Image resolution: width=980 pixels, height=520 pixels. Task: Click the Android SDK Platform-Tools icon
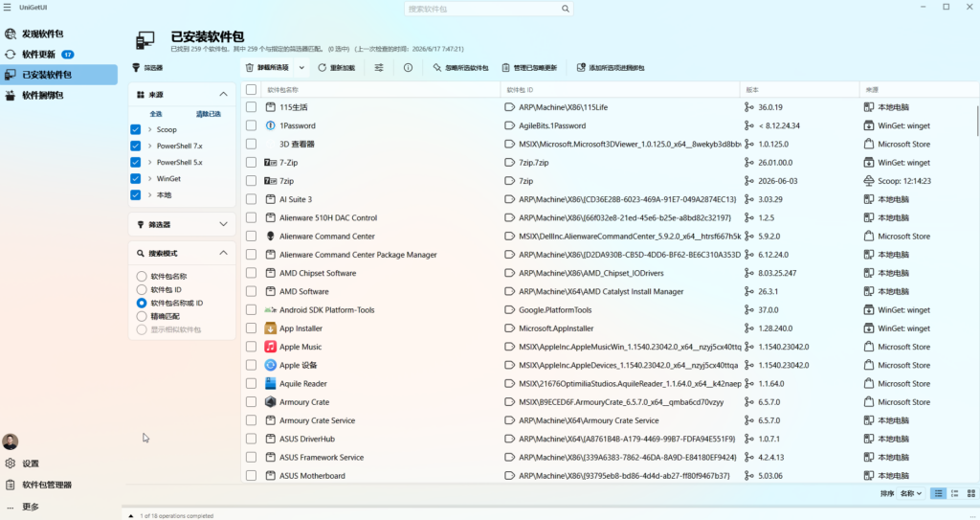(x=270, y=309)
